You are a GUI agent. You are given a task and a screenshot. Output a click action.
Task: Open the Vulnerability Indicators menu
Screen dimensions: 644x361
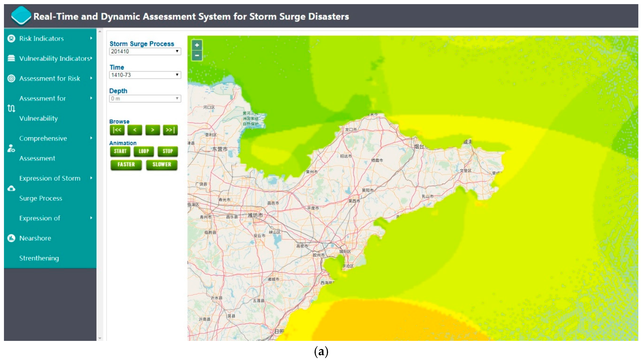point(55,58)
